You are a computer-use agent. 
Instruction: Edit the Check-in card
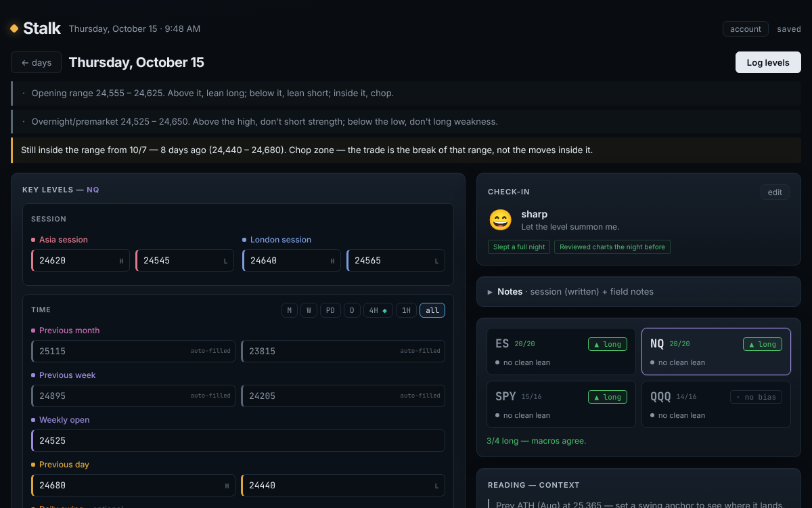pyautogui.click(x=775, y=192)
